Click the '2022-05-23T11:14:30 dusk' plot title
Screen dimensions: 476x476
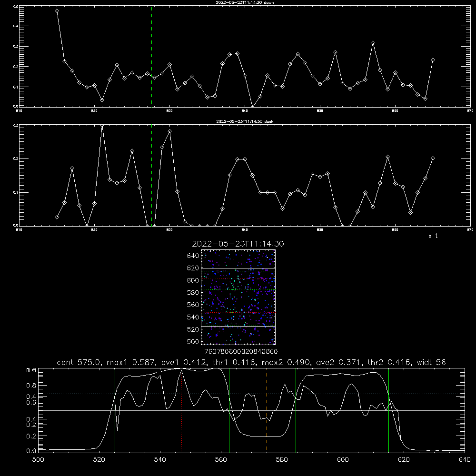[x=245, y=121]
